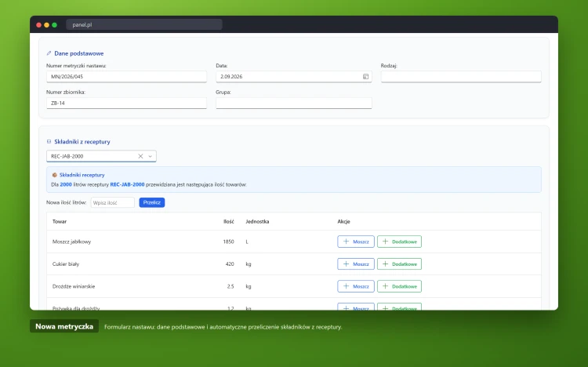Viewport: 588px width, 367px height.
Task: Expand the recipe dropdown chevron
Action: (x=150, y=157)
